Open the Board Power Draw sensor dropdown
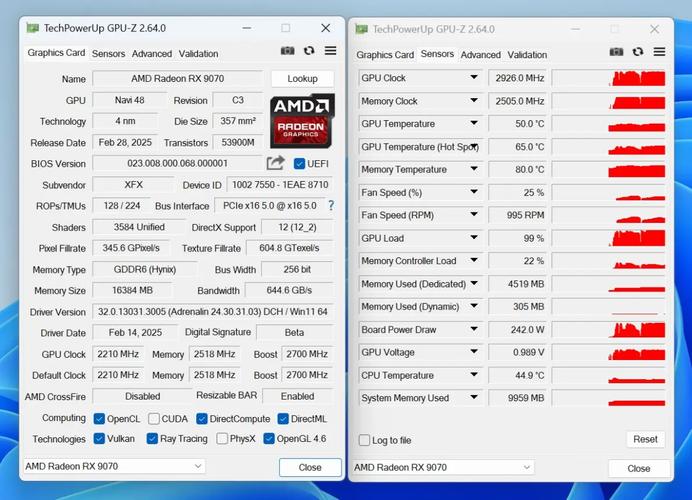This screenshot has width=692, height=500. [x=474, y=330]
